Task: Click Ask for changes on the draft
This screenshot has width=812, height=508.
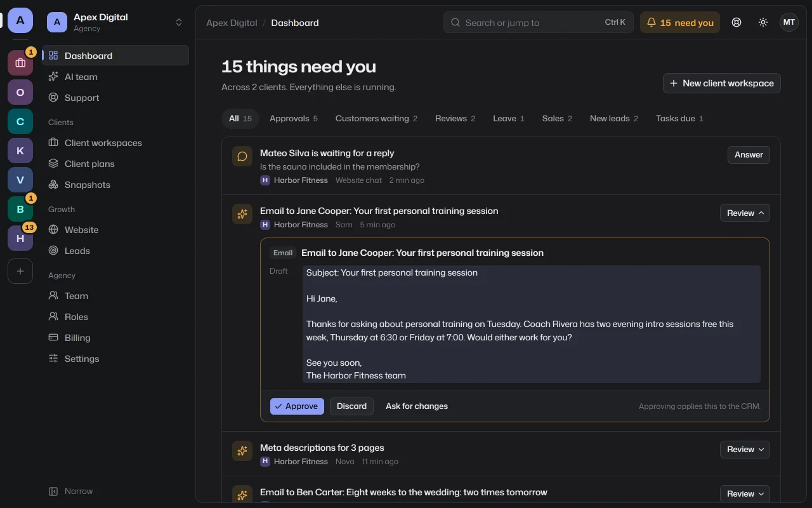Action: click(417, 406)
